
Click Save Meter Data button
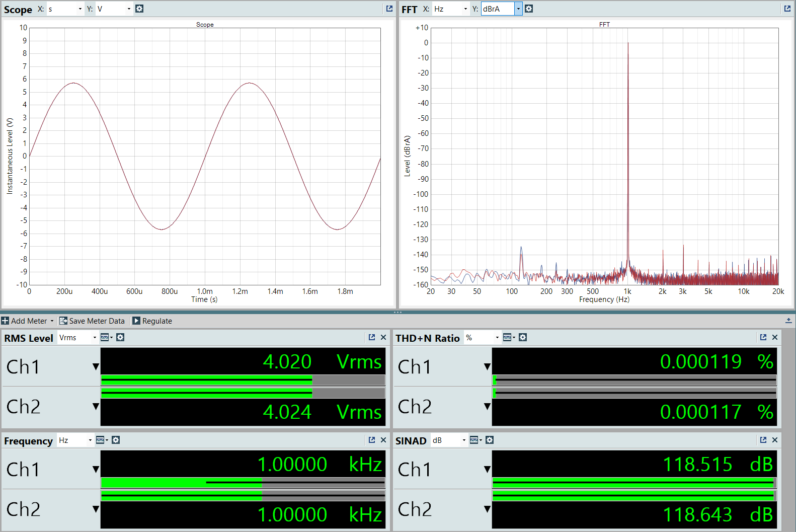[x=92, y=321]
